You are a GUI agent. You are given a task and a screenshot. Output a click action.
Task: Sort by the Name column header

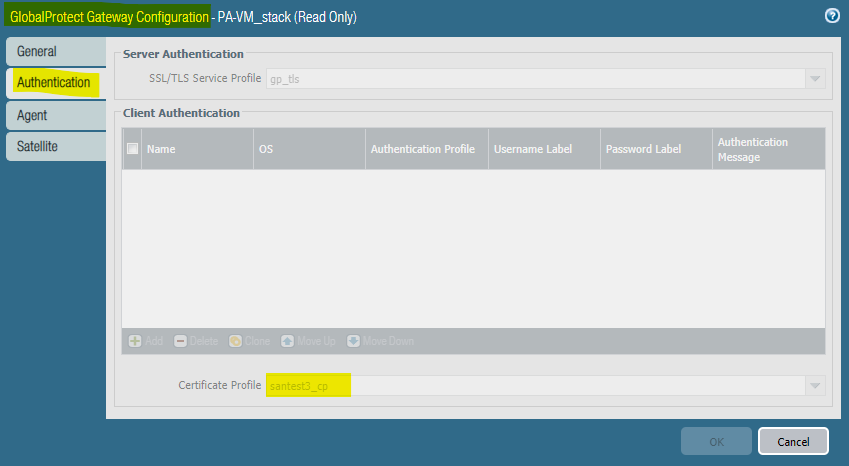196,149
